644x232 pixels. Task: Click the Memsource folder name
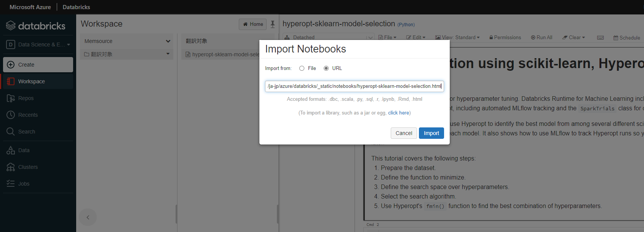point(98,41)
